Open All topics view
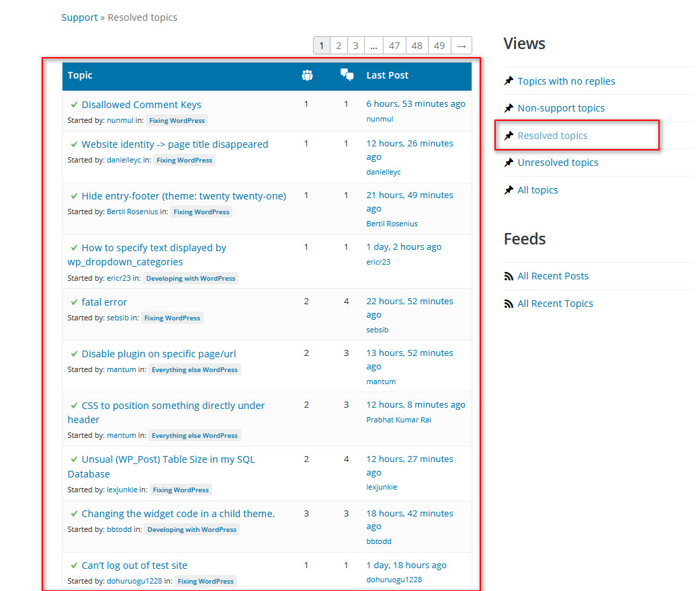Screen dimensions: 700x591 [x=537, y=190]
